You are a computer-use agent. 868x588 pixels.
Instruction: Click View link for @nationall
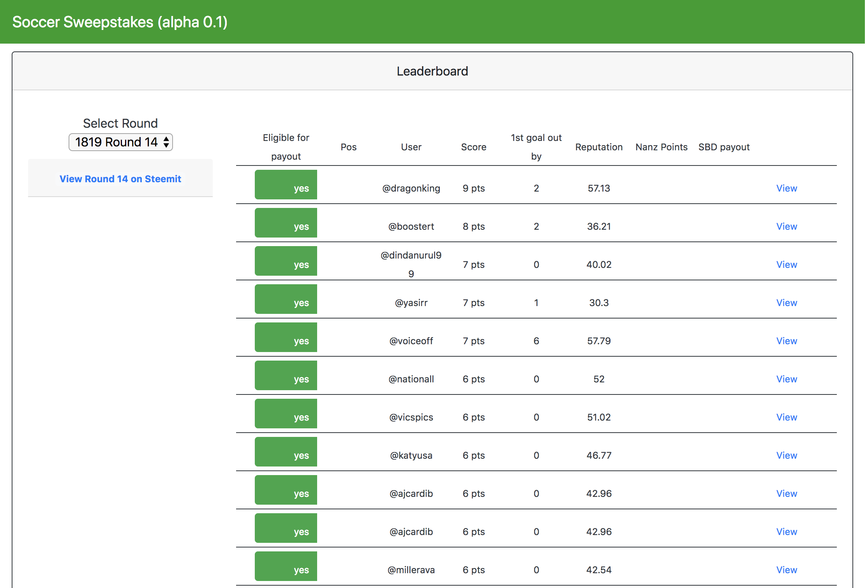pyautogui.click(x=787, y=379)
